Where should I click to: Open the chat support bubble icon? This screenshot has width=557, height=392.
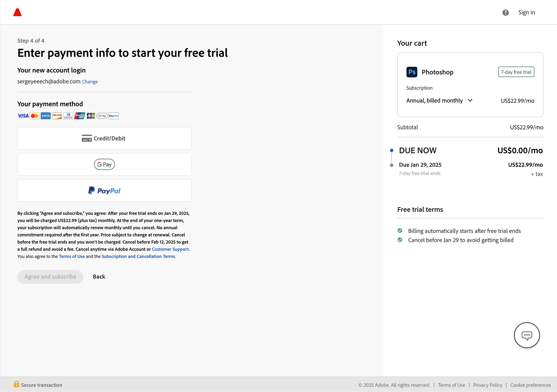(527, 335)
